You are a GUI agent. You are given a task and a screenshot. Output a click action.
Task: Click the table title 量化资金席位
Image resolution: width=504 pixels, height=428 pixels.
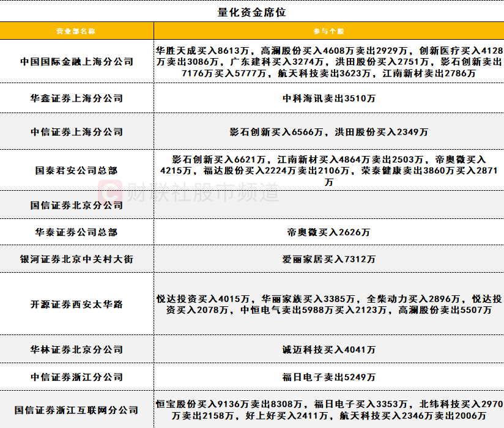[x=251, y=12]
